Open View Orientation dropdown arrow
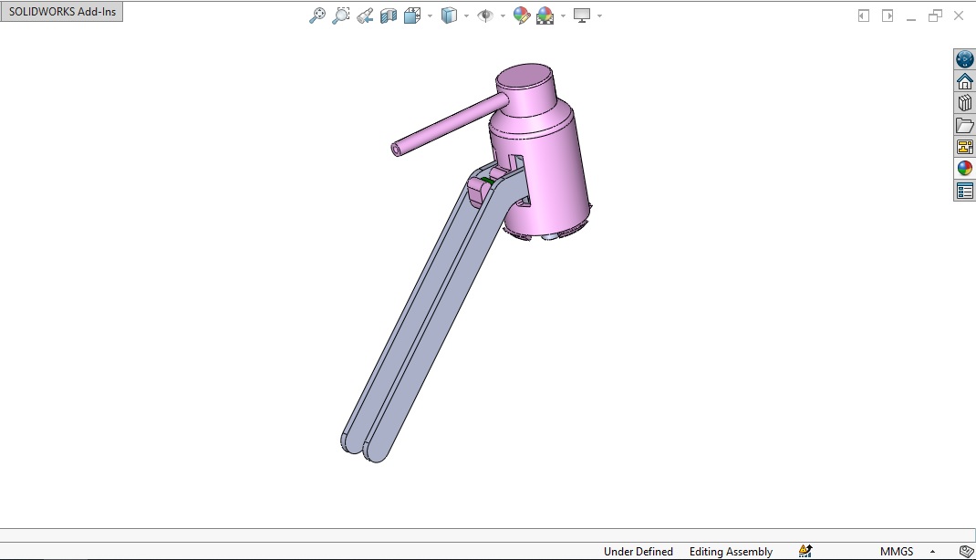This screenshot has width=976, height=560. click(x=431, y=16)
